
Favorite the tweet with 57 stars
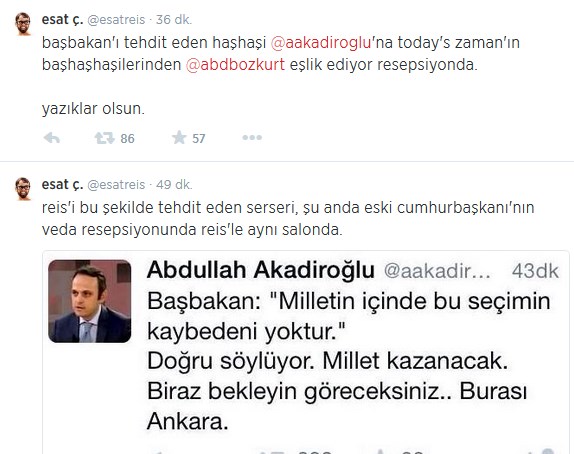[x=179, y=138]
